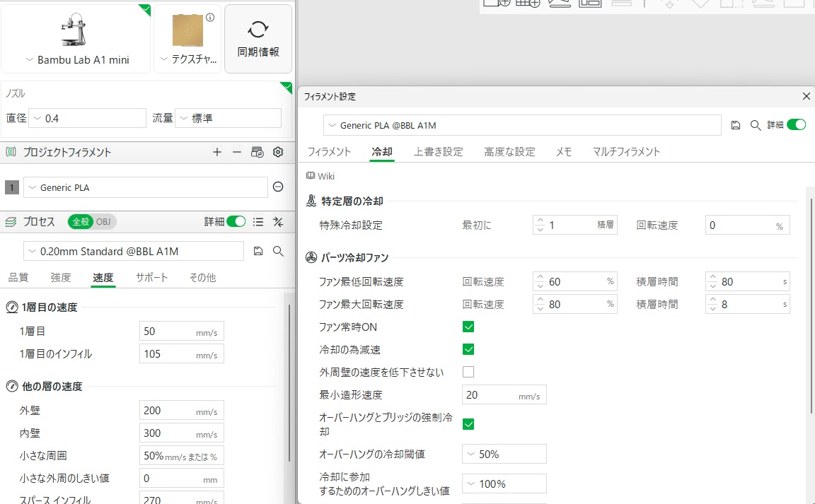This screenshot has width=815, height=504.
Task: Switch to the 上書き設定 tab
Action: coord(438,152)
